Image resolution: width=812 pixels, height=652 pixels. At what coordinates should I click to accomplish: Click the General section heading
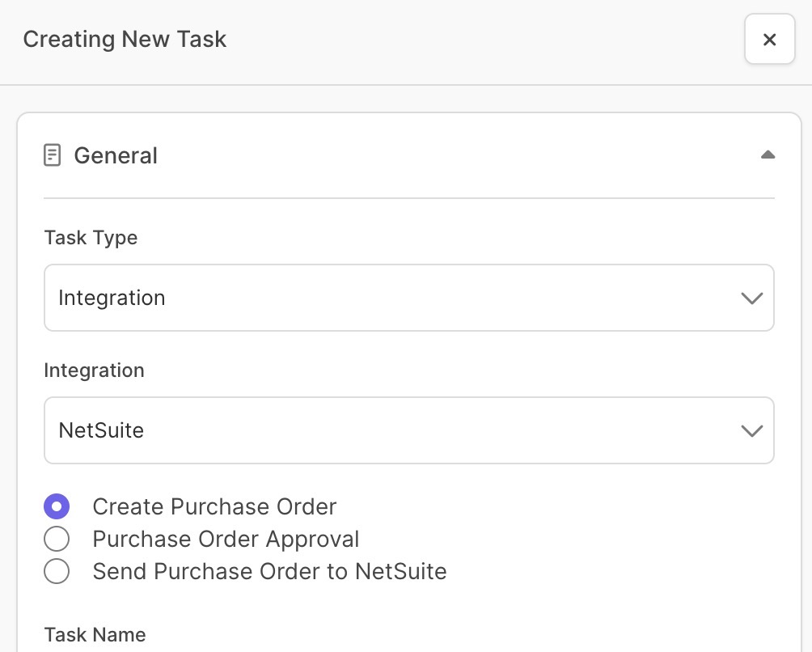pyautogui.click(x=116, y=155)
